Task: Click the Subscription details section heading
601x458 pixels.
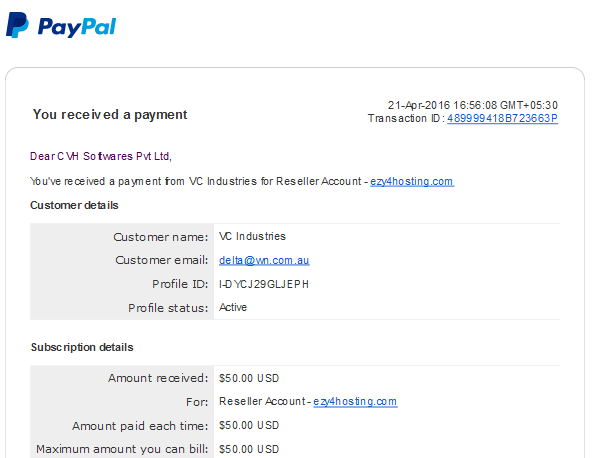Action: click(82, 347)
